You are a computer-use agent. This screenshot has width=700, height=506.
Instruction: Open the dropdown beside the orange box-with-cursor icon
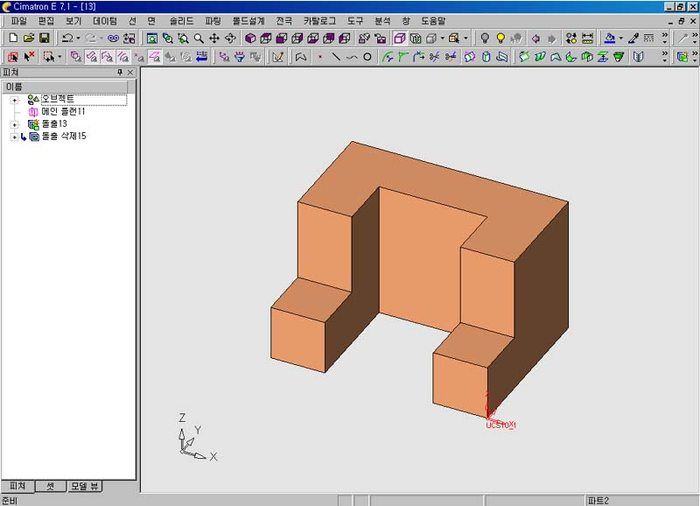tap(466, 38)
